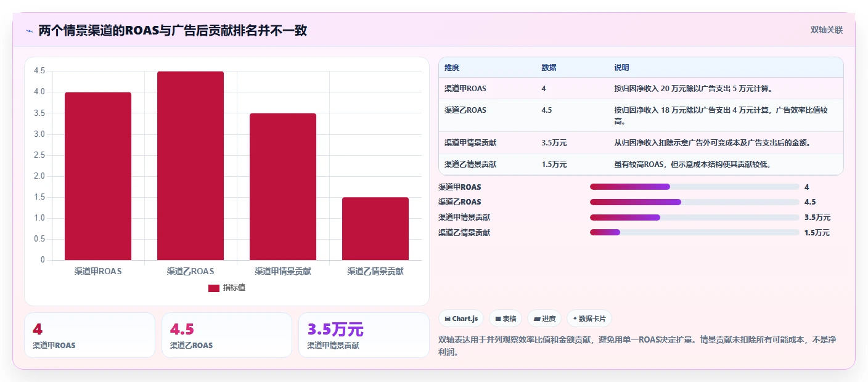Image resolution: width=868 pixels, height=382 pixels.
Task: Click the 渠道甲ROAS bar in chart
Action: [98, 176]
